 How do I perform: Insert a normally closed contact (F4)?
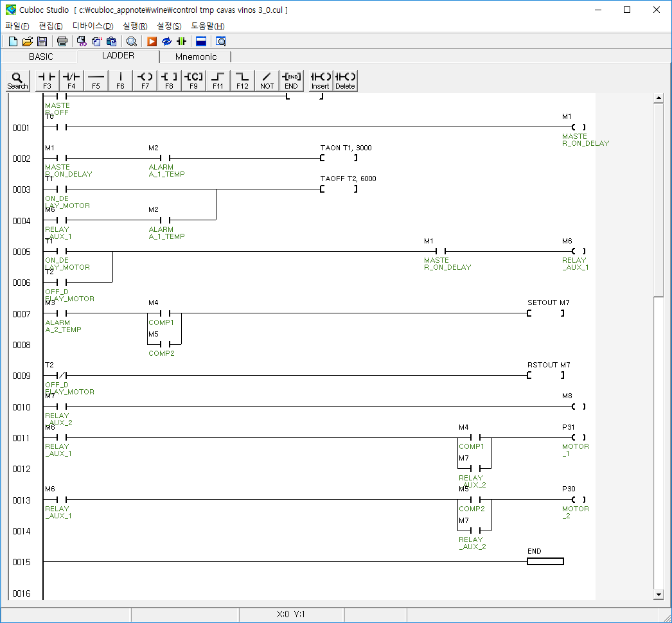point(71,80)
